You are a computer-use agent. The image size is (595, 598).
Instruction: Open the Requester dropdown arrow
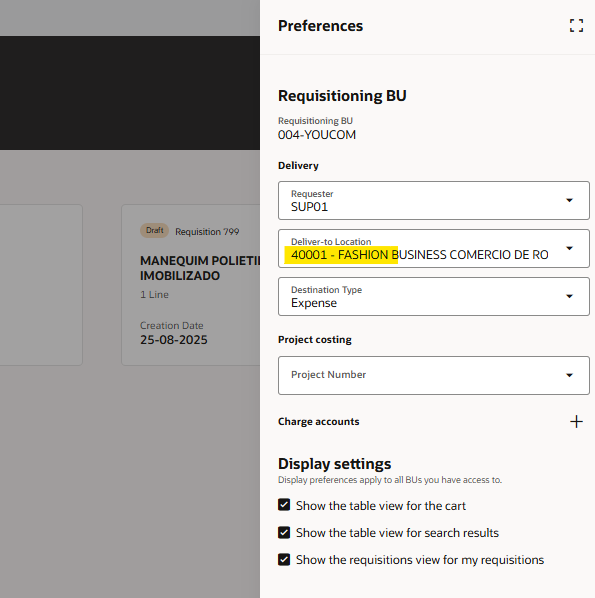point(569,200)
